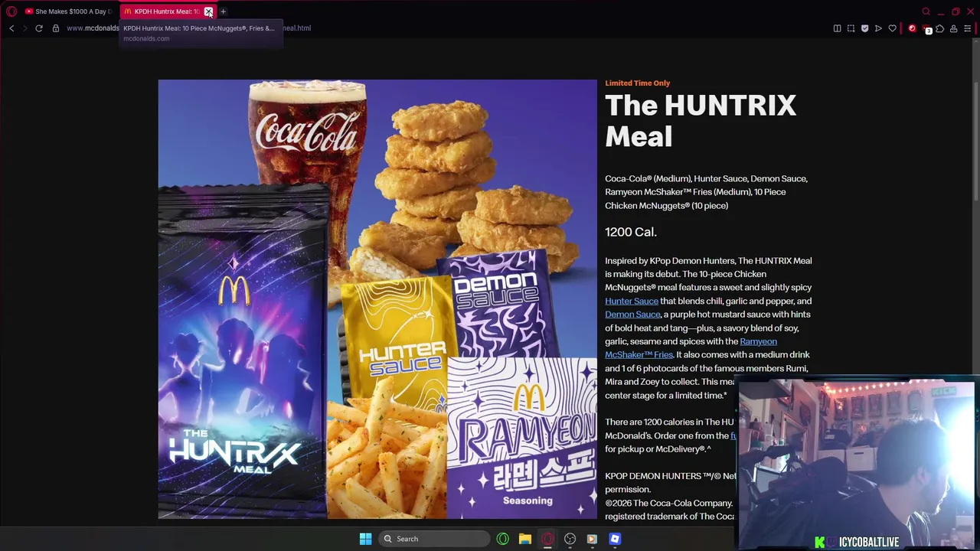Open Roblox from the taskbar
The height and width of the screenshot is (551, 980).
614,539
